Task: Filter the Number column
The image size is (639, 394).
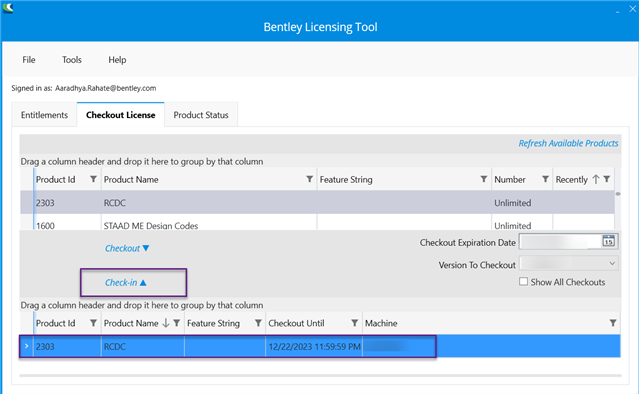Action: point(545,179)
